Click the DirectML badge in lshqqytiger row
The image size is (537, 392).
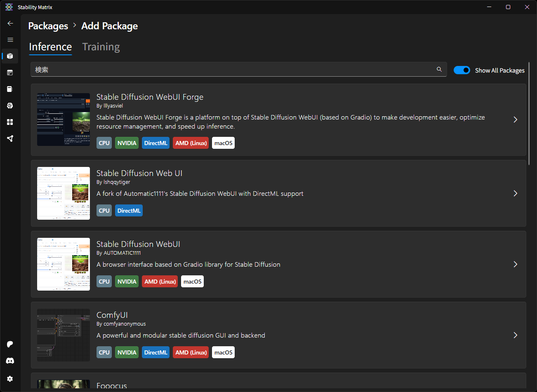[129, 211]
